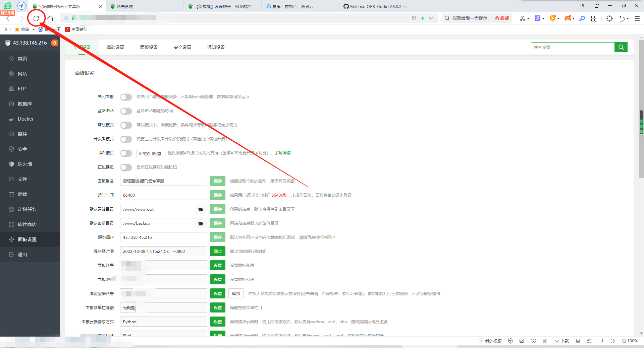The width and height of the screenshot is (644, 348).
Task: Toggle the API接口 switch
Action: 126,153
